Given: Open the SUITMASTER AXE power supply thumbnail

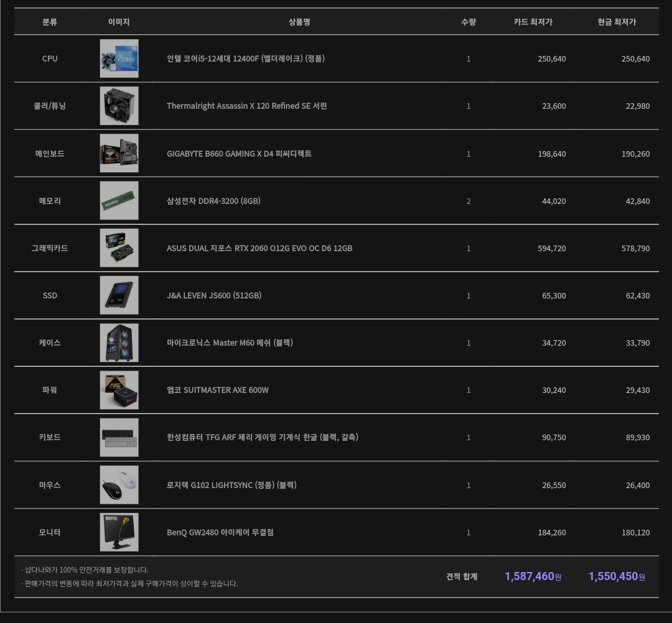Looking at the screenshot, I should click(119, 390).
